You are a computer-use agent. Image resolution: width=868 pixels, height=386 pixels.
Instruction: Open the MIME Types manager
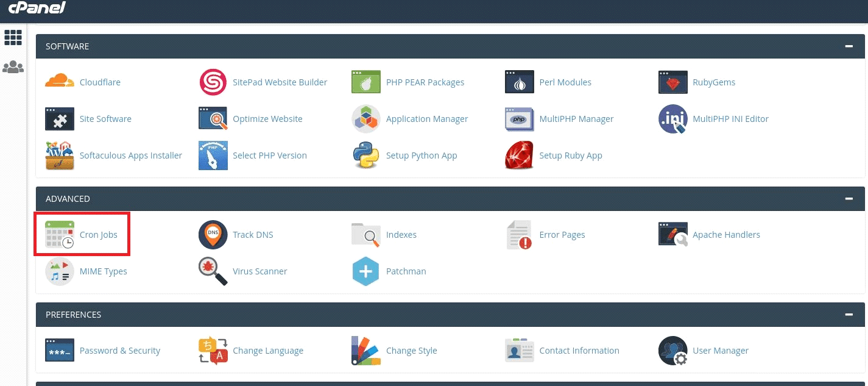coord(104,271)
